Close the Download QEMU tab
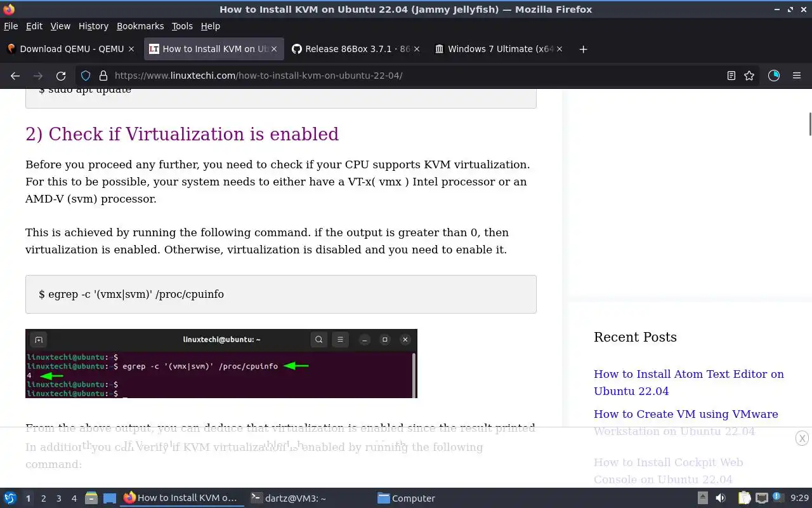812x508 pixels. click(131, 49)
